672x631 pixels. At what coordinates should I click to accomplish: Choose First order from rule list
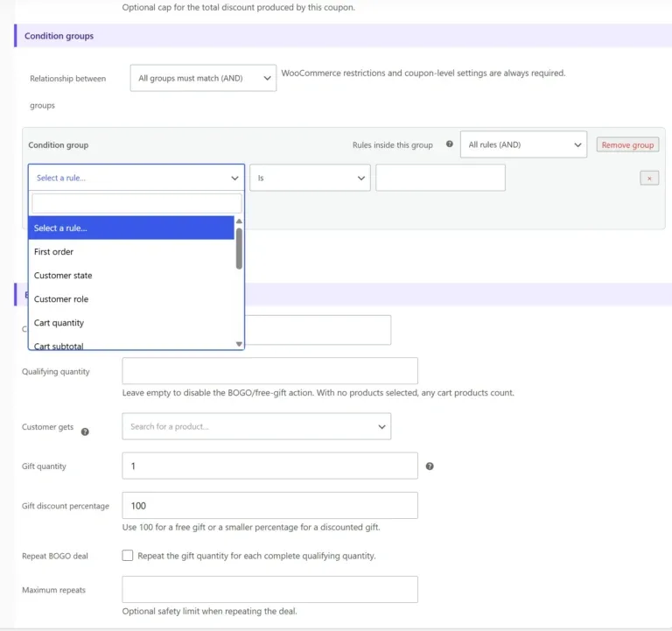(x=131, y=252)
